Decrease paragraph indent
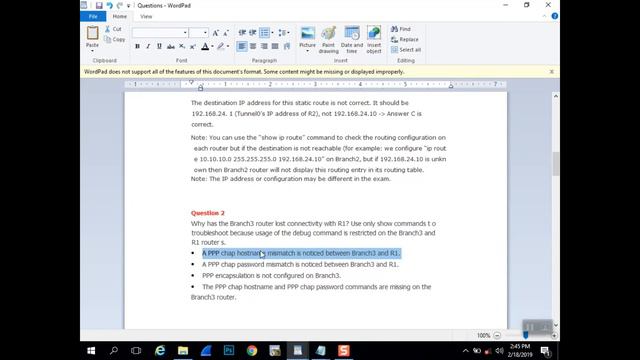The width and height of the screenshot is (640, 360). click(242, 33)
